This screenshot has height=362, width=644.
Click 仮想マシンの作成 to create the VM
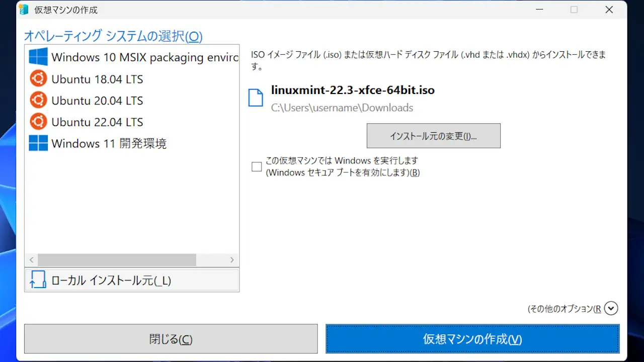472,339
